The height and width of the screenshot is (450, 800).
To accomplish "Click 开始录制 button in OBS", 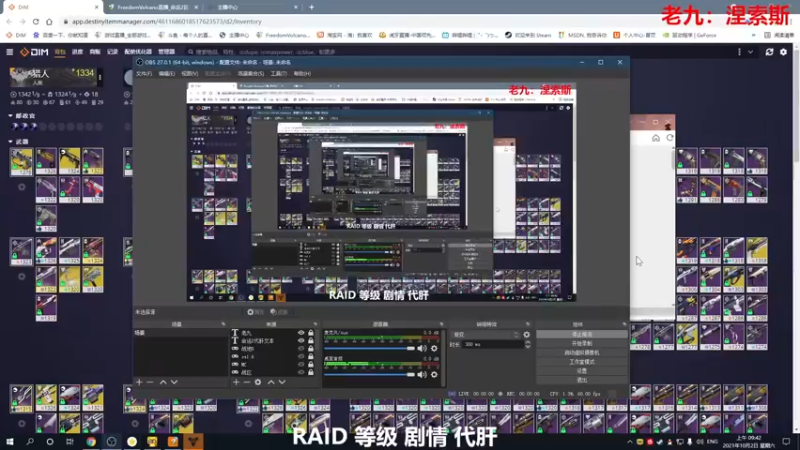I will coord(582,343).
